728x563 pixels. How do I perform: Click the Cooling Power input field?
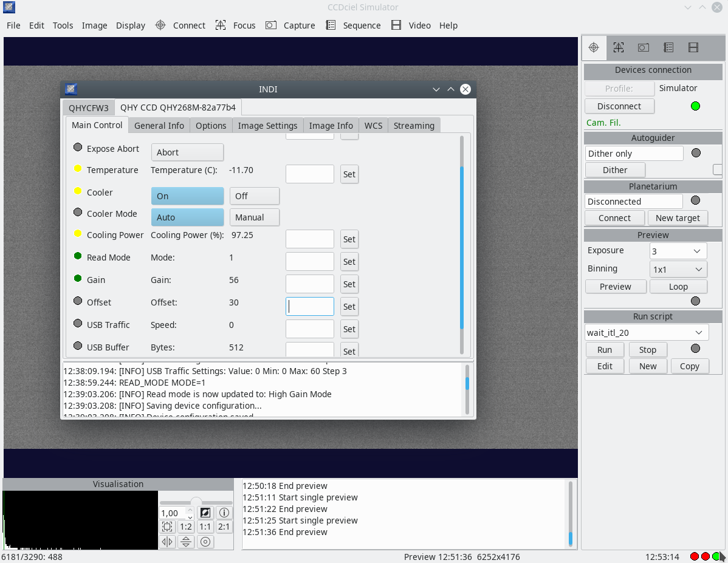click(310, 239)
